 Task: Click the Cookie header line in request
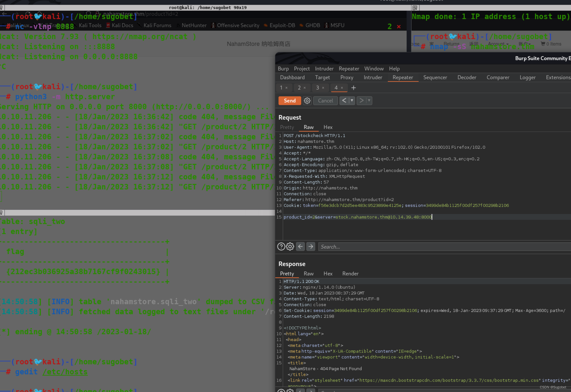[x=396, y=205]
